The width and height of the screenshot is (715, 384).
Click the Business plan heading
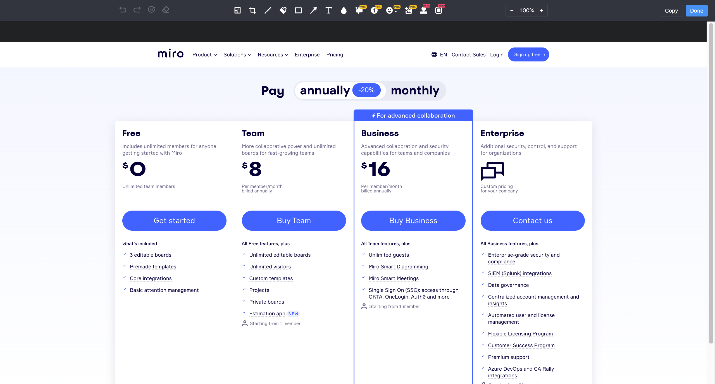(x=380, y=133)
